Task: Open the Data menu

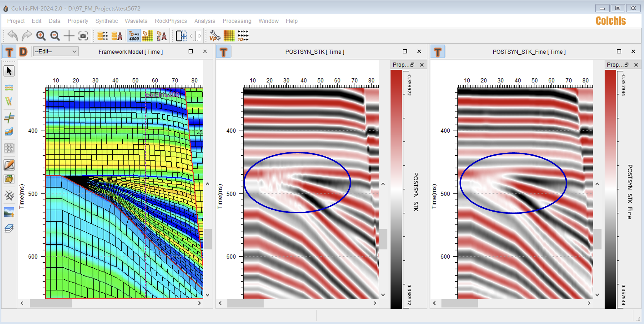Action: pyautogui.click(x=54, y=21)
